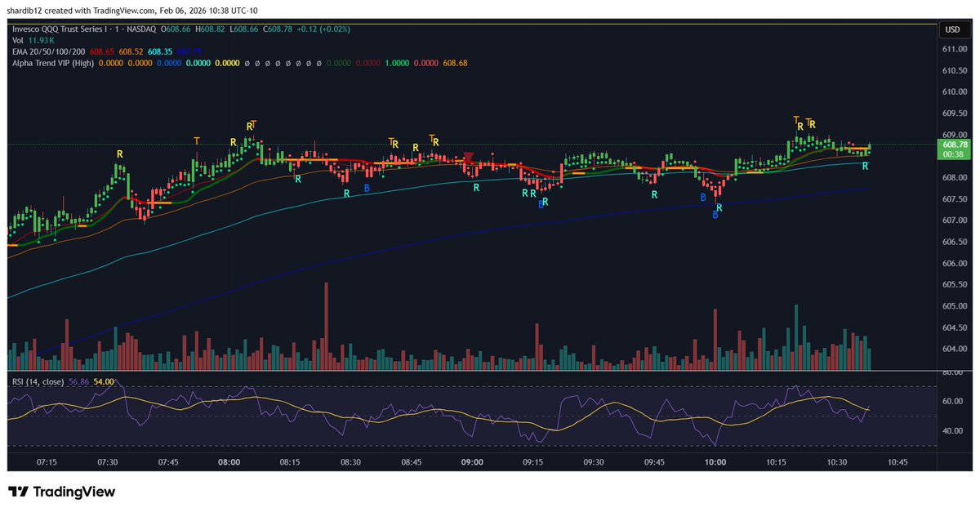Click the Alpha Trend value "608.68"

point(456,63)
